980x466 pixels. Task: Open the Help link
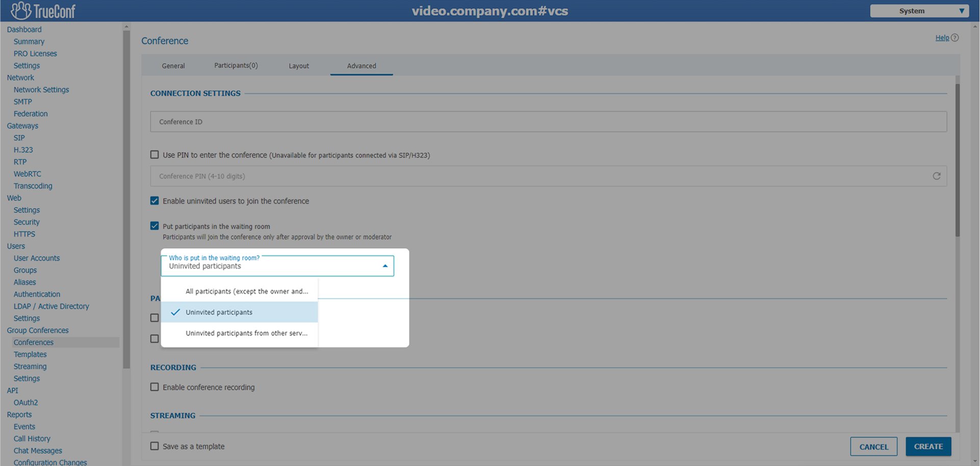942,38
